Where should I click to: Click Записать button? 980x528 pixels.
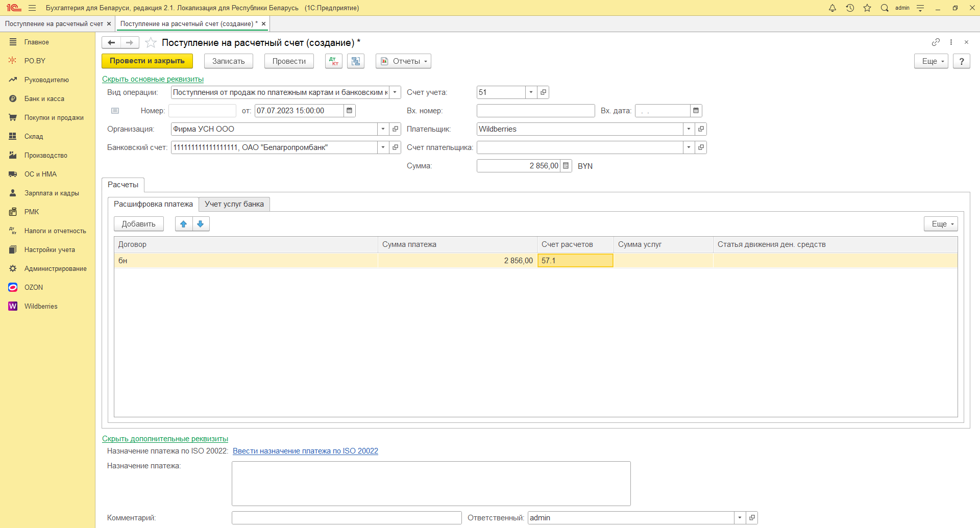point(229,61)
